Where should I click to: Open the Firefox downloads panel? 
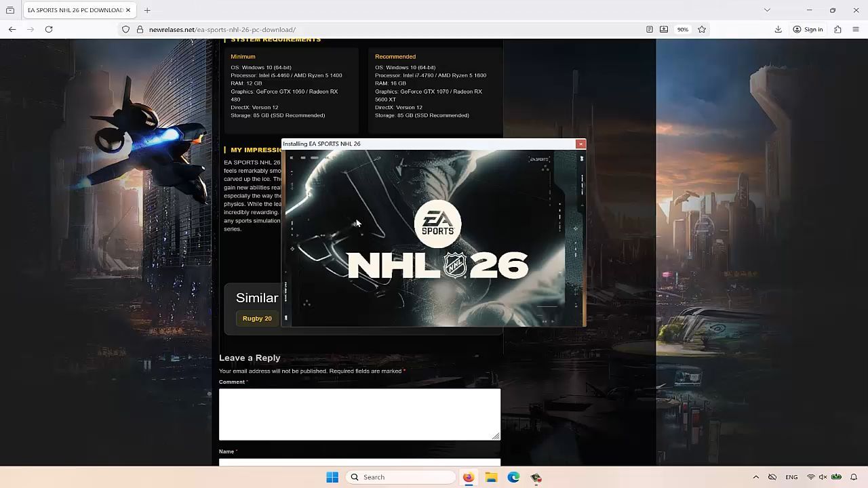778,29
